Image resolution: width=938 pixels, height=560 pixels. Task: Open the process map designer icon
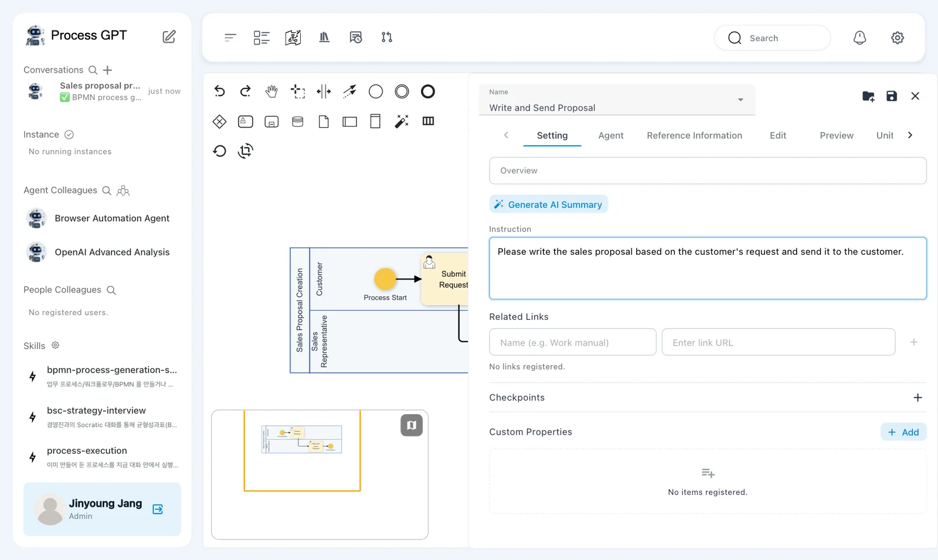tap(293, 37)
